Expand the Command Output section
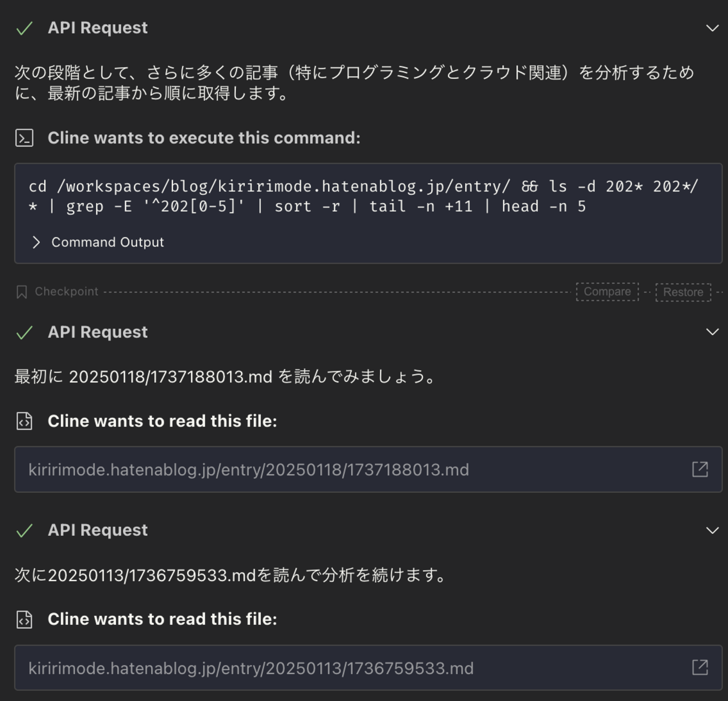 point(97,242)
